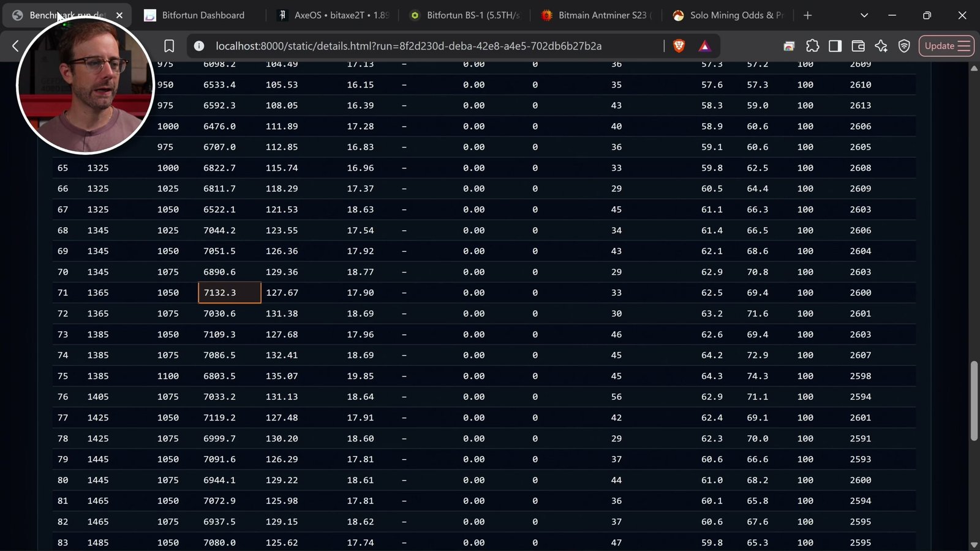Screen dimensions: 980x551
Task: Open Leo AI sparkle icon
Action: pyautogui.click(x=881, y=46)
